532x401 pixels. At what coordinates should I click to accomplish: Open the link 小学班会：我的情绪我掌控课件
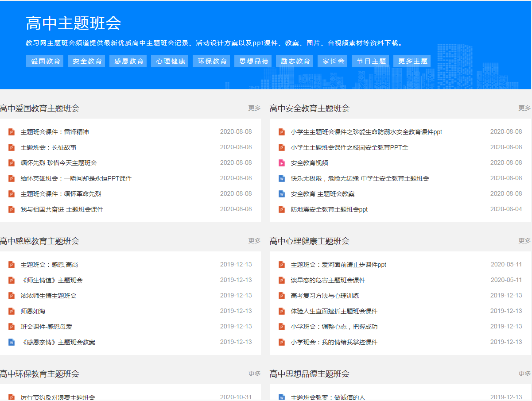pyautogui.click(x=334, y=342)
